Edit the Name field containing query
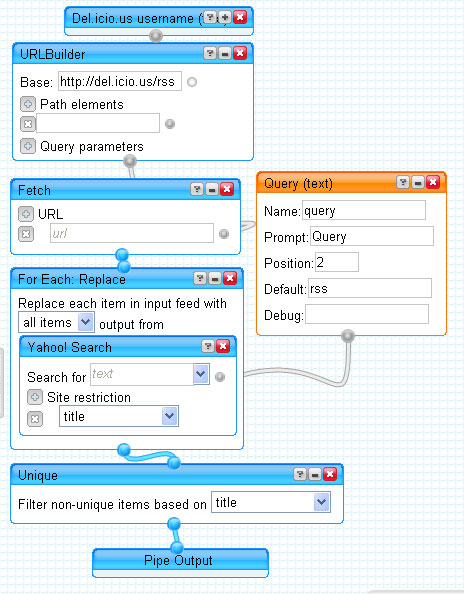The width and height of the screenshot is (464, 594). (364, 210)
